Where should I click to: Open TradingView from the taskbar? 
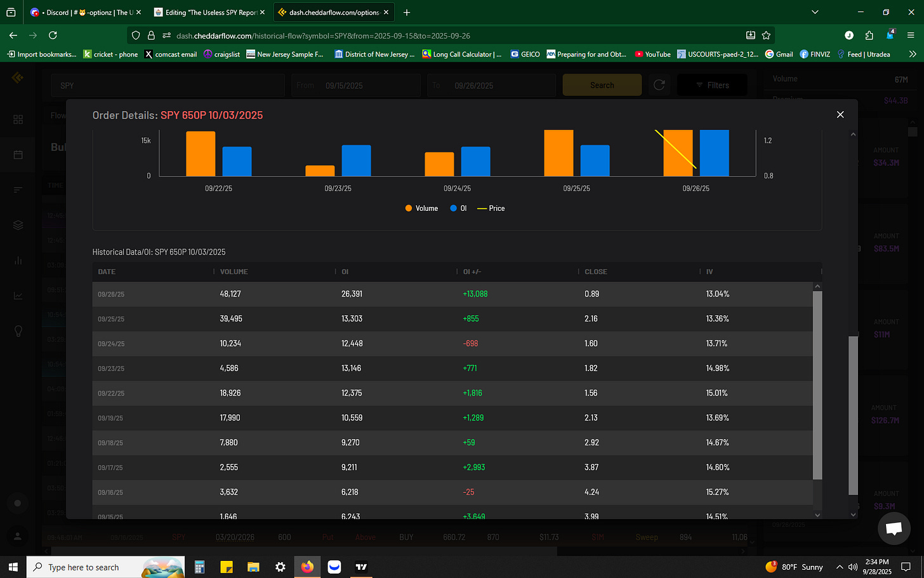pos(361,567)
